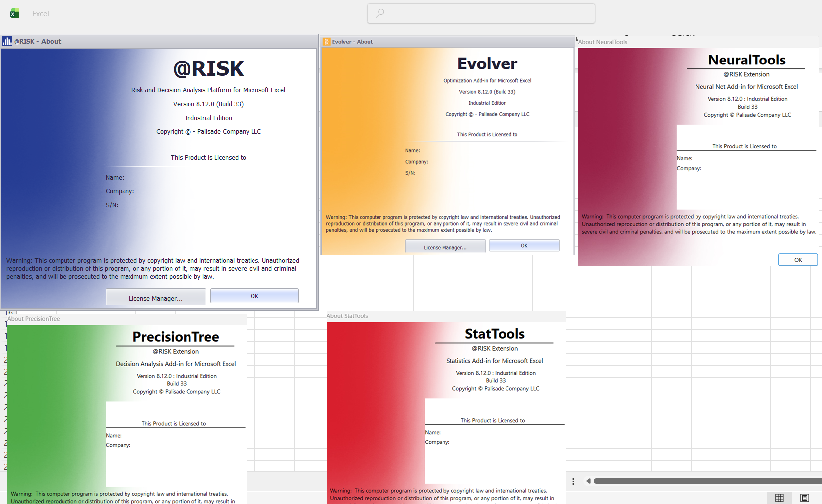
Task: Click 'Optimization Add-in for Microsoft Excel' text
Action: 487,80
